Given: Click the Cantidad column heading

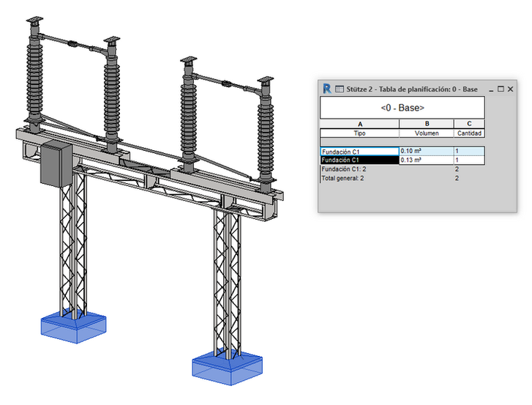Looking at the screenshot, I should point(469,133).
